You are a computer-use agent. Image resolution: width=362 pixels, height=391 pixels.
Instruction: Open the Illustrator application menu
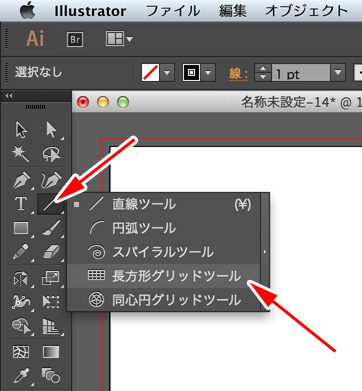point(90,11)
